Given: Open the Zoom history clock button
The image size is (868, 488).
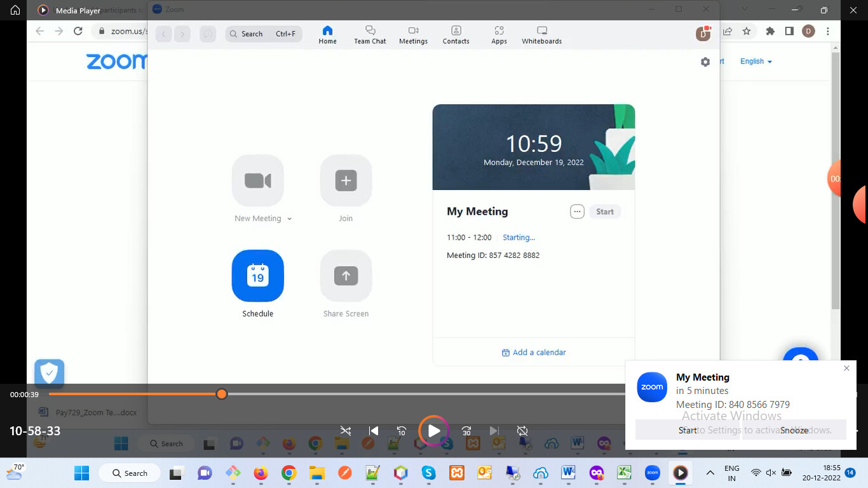Looking at the screenshot, I should click(x=208, y=34).
